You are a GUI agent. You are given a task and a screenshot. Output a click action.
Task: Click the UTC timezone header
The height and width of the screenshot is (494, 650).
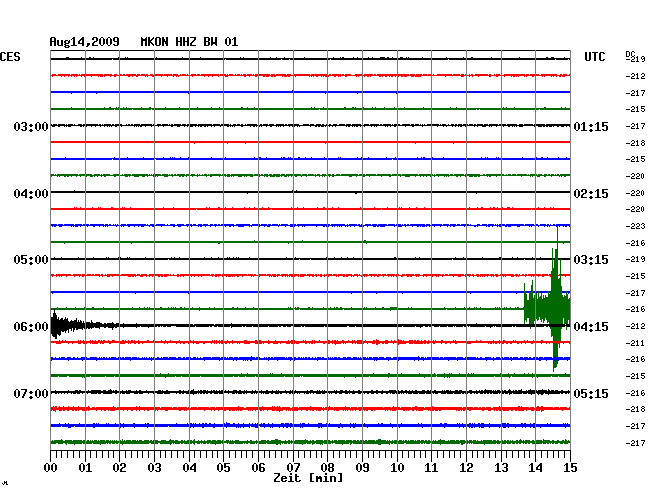[594, 57]
